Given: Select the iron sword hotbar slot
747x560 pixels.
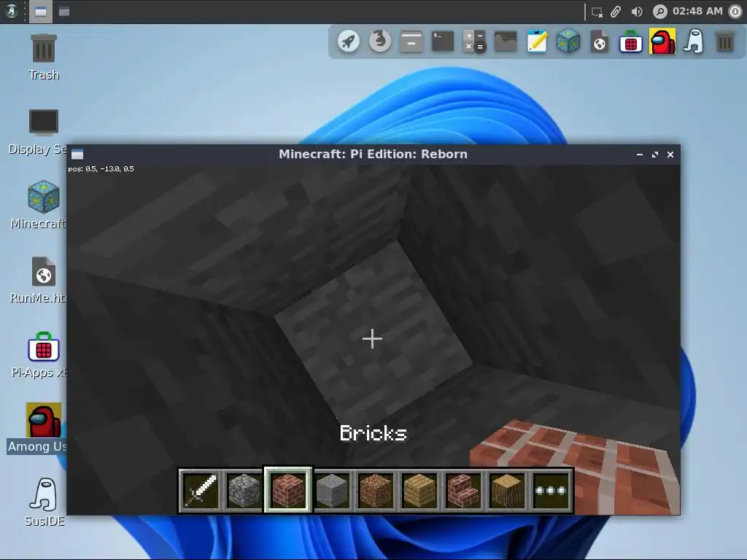Looking at the screenshot, I should coord(200,490).
